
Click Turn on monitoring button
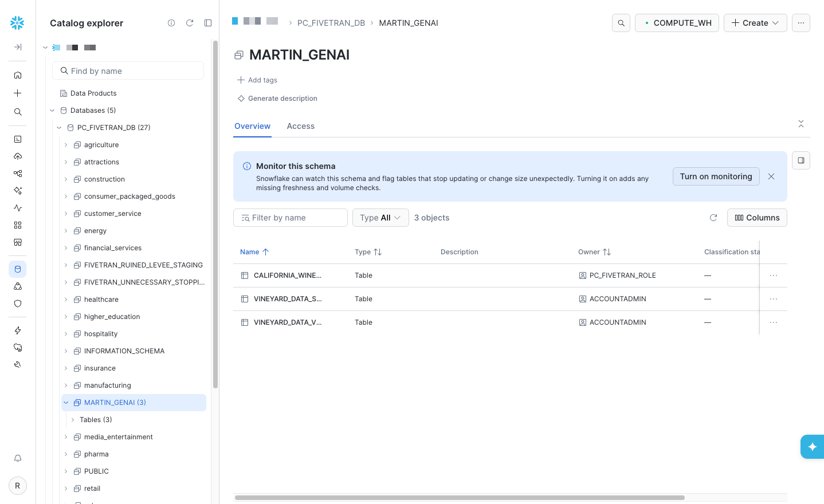coord(716,176)
